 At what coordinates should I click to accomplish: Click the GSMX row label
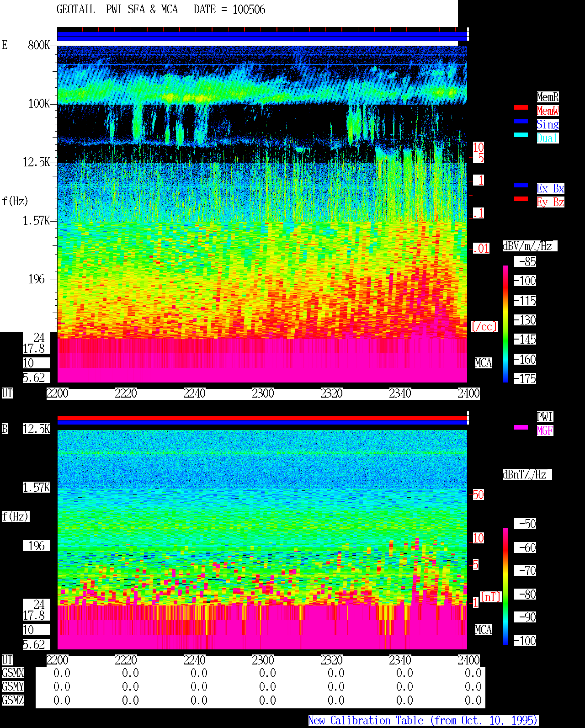point(13,673)
